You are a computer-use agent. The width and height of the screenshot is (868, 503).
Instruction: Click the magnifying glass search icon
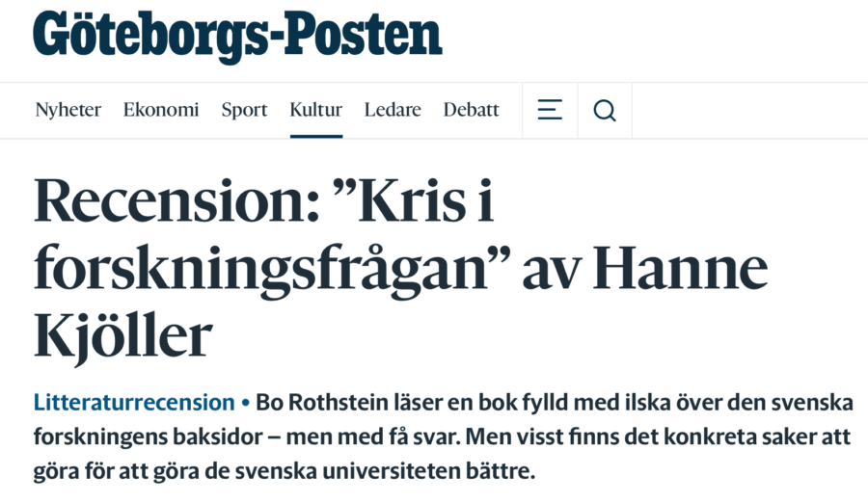pyautogui.click(x=605, y=110)
